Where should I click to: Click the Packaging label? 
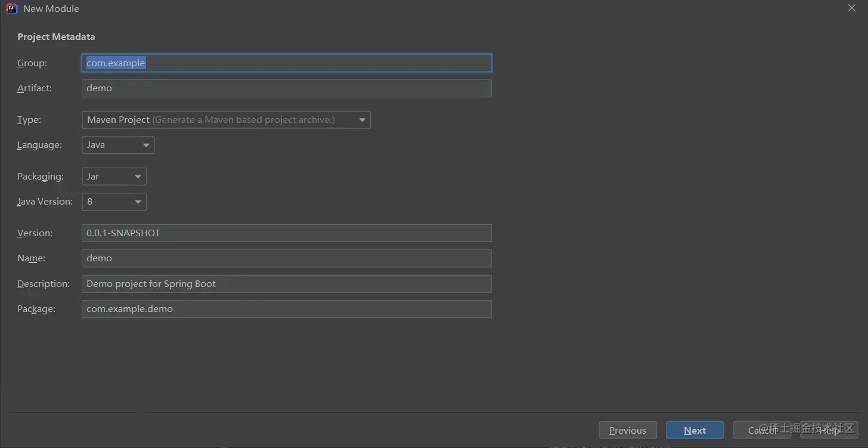tap(40, 177)
